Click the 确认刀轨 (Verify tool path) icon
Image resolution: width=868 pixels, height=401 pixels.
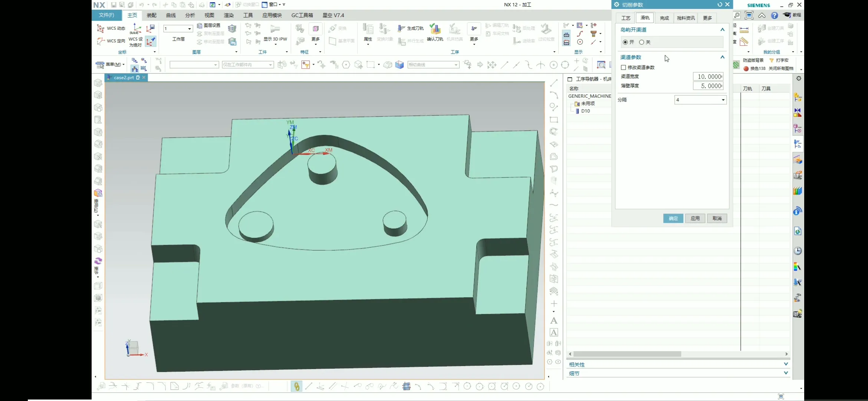pyautogui.click(x=435, y=30)
